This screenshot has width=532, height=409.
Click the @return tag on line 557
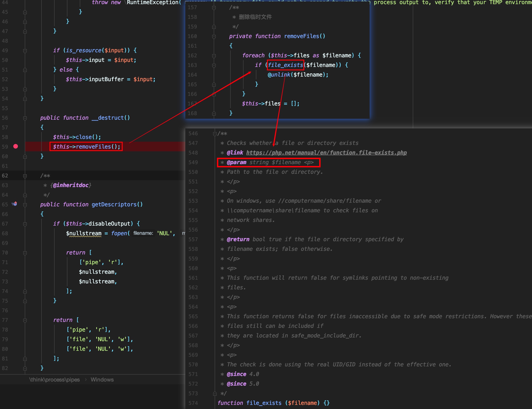238,239
